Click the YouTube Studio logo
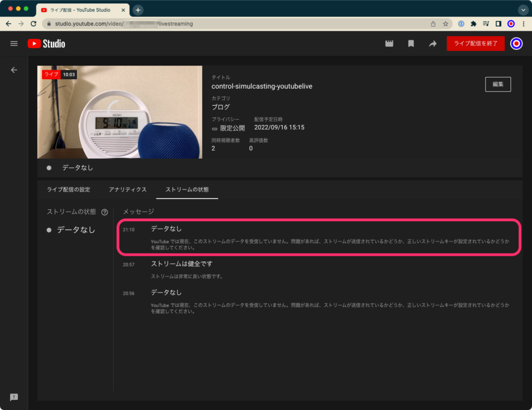The width and height of the screenshot is (532, 410). (46, 43)
